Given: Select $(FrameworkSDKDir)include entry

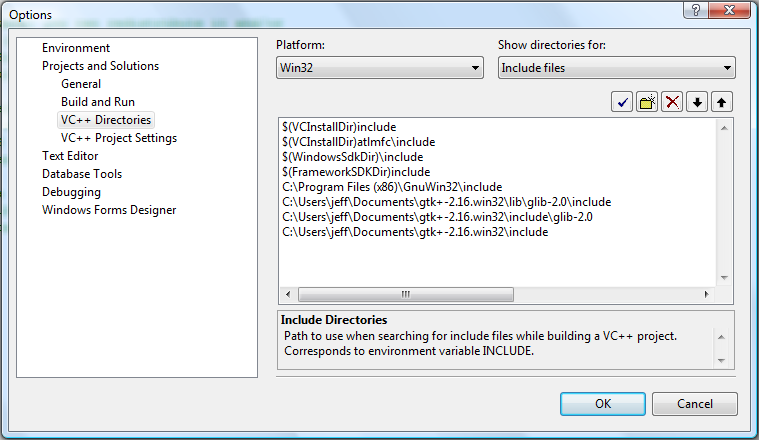Looking at the screenshot, I should click(356, 172).
